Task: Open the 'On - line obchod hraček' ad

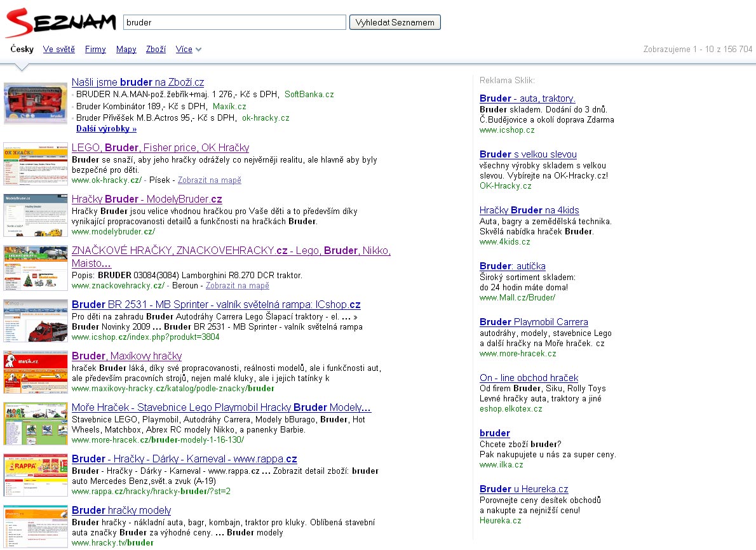Action: (x=529, y=378)
